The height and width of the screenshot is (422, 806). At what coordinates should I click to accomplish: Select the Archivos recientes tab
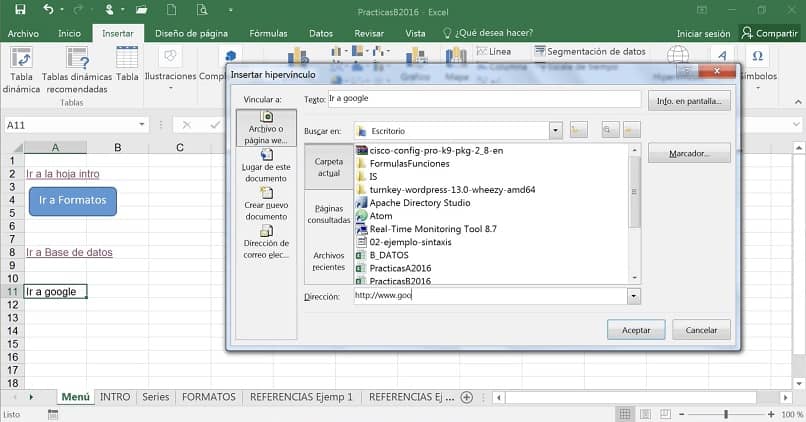(329, 261)
